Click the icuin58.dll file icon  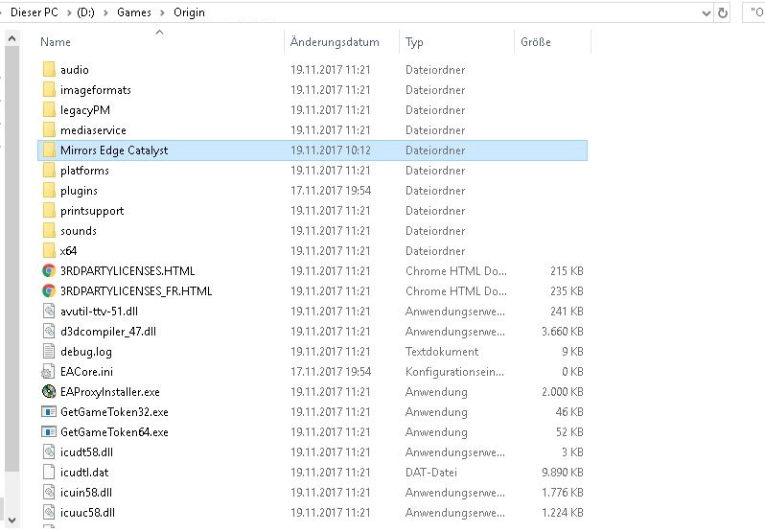(49, 492)
